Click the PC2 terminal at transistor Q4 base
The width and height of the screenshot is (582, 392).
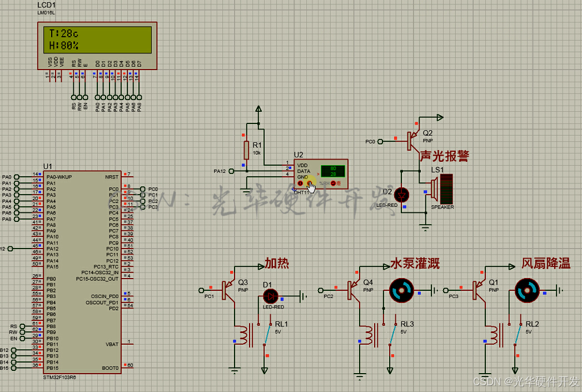(x=321, y=290)
